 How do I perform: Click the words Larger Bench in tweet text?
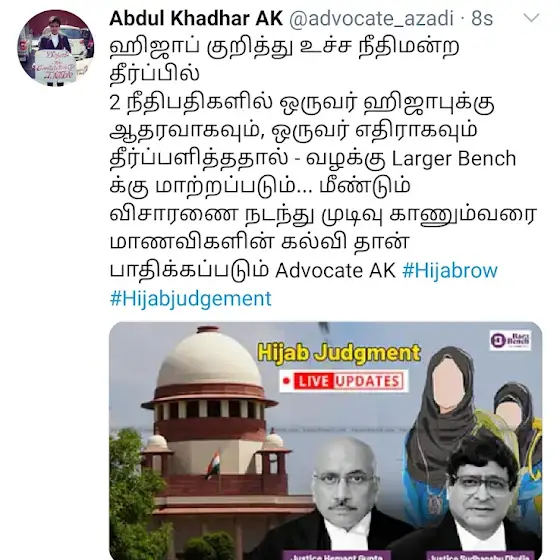(x=454, y=159)
